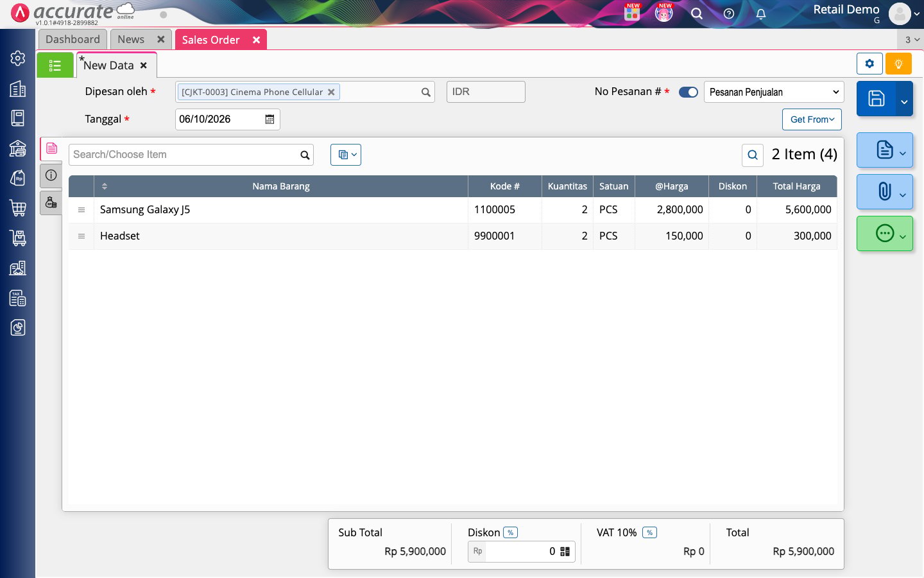Open the Company building icon in sidebar
Viewport: 924px width, 578px height.
[18, 89]
